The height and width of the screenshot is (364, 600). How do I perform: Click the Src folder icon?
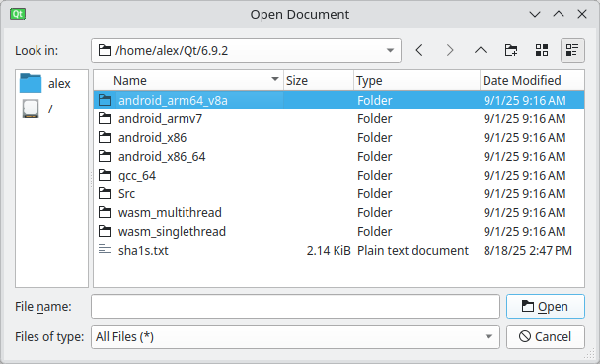[x=105, y=194]
